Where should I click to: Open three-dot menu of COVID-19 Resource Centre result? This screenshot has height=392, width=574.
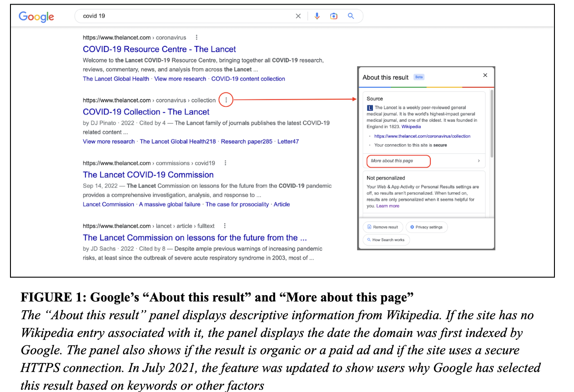(196, 38)
